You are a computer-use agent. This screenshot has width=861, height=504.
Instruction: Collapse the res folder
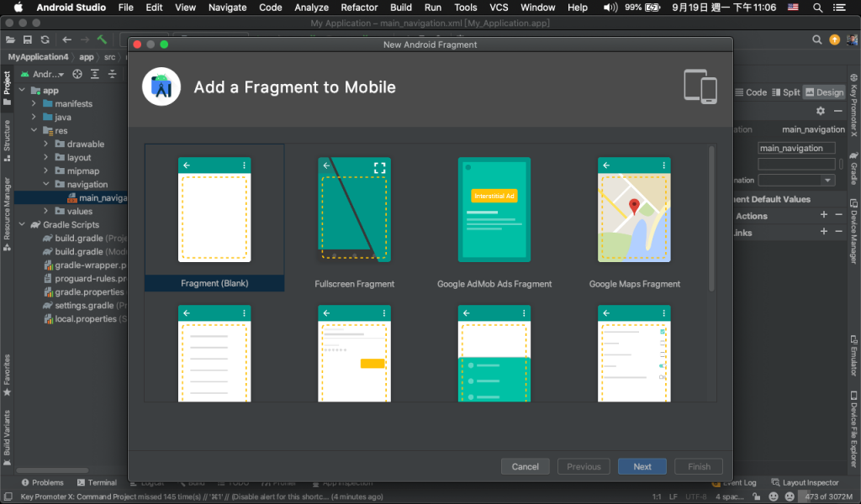point(34,130)
